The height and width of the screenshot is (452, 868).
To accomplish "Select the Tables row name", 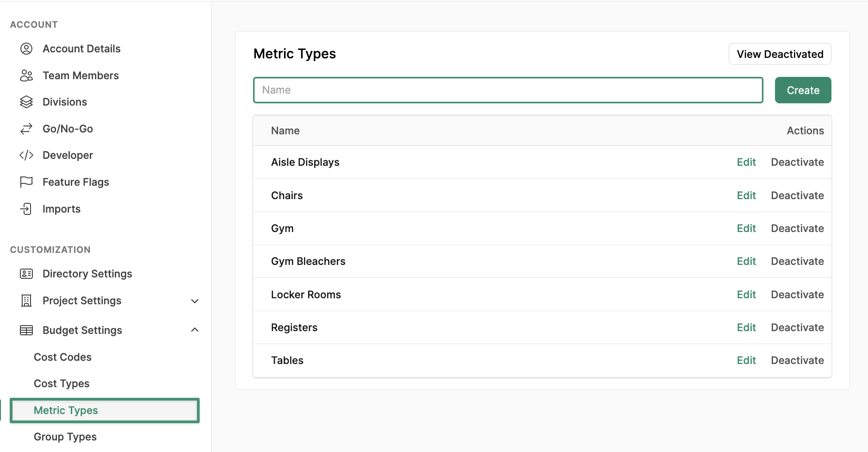I will pos(287,360).
